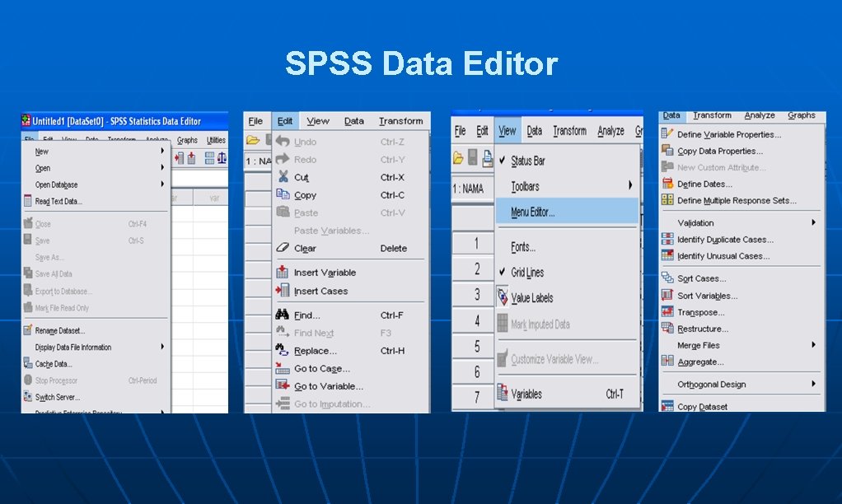Image resolution: width=842 pixels, height=504 pixels.
Task: Click the Find binoculars icon
Action: [283, 315]
